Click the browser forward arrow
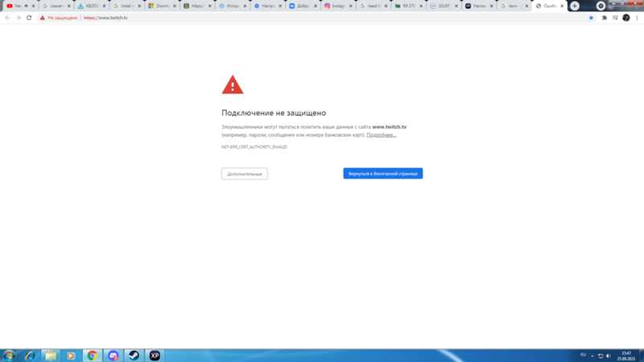This screenshot has height=362, width=644. click(18, 18)
